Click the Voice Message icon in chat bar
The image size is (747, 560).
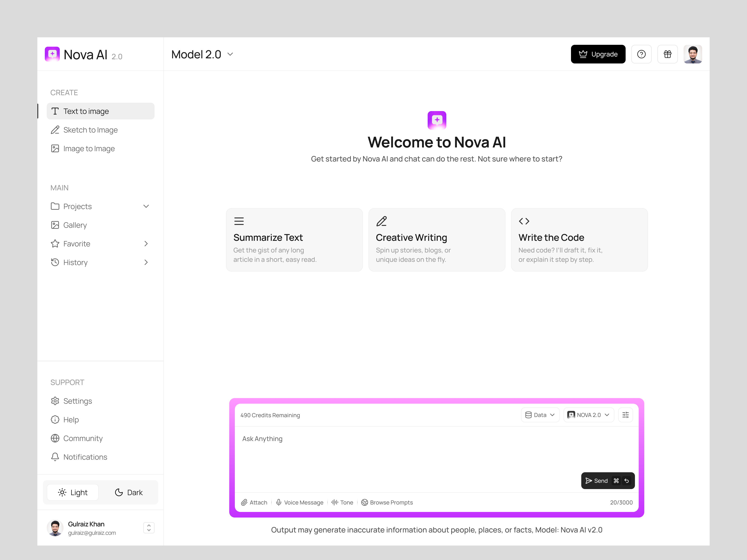[x=278, y=502]
